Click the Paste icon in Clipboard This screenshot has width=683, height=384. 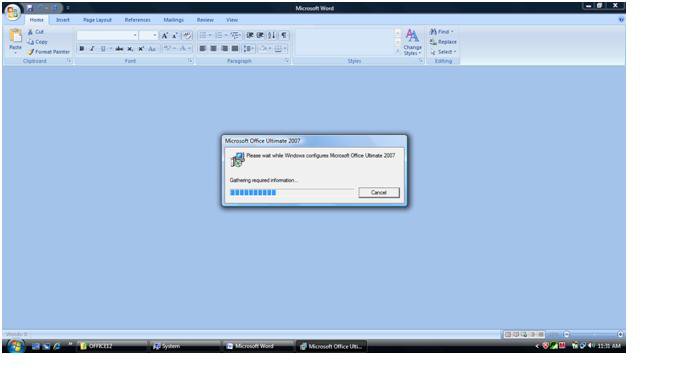[x=15, y=41]
